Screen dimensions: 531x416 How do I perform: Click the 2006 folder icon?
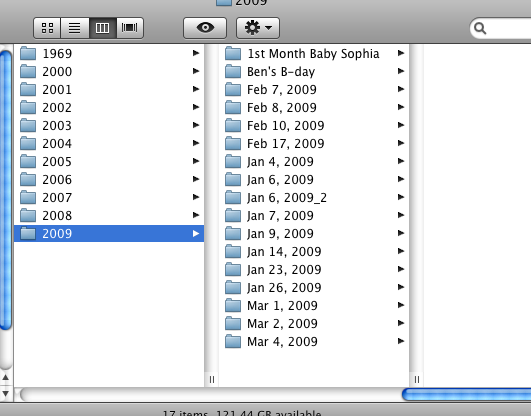click(x=28, y=179)
